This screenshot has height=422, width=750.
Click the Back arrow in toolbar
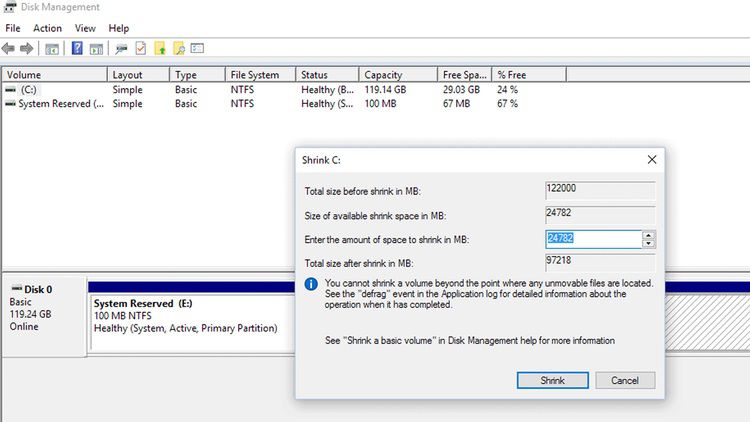click(x=9, y=48)
